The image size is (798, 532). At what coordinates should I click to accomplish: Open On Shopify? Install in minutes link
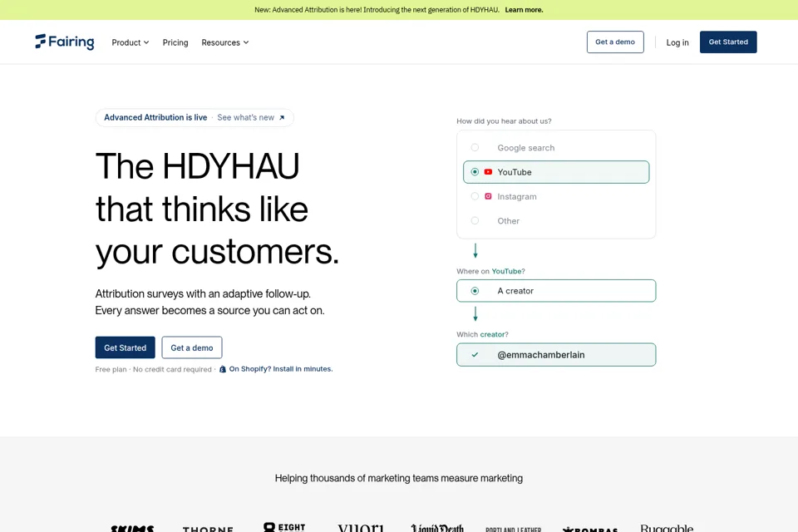click(x=280, y=369)
